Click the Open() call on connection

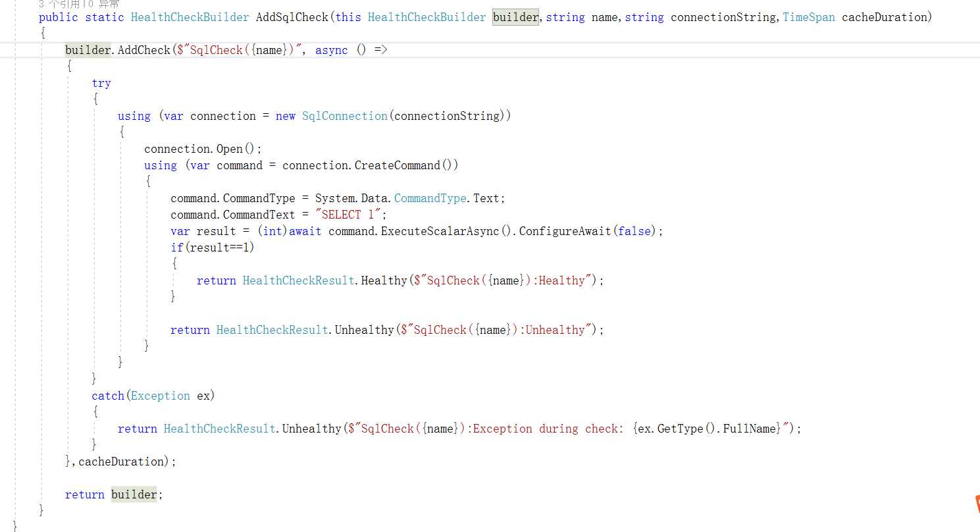click(236, 149)
